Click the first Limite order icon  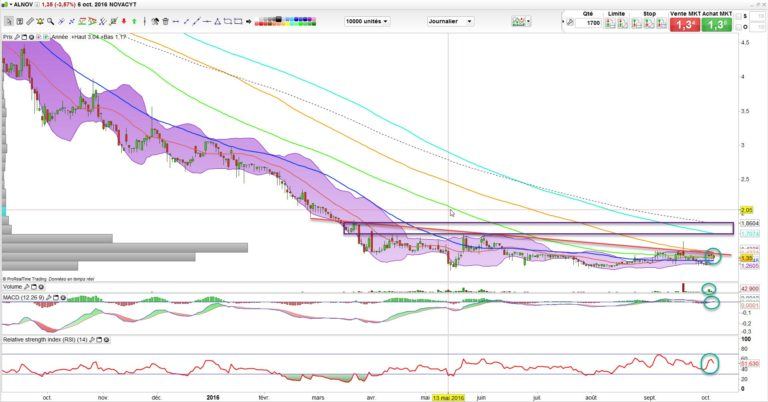pyautogui.click(x=611, y=24)
